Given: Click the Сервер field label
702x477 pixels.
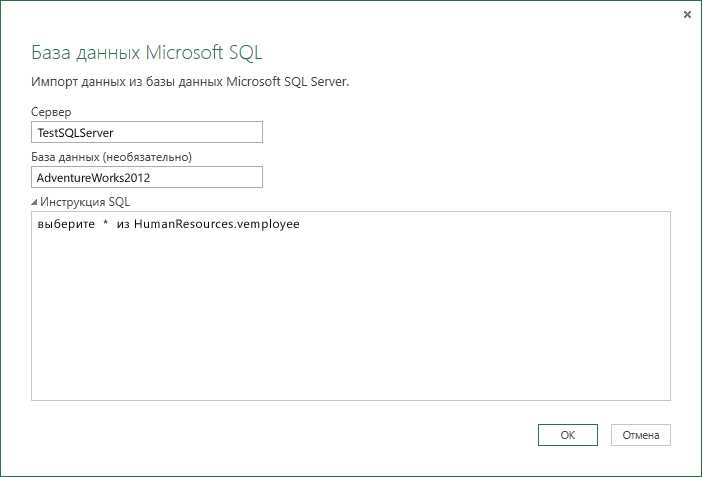Looking at the screenshot, I should click(51, 112).
